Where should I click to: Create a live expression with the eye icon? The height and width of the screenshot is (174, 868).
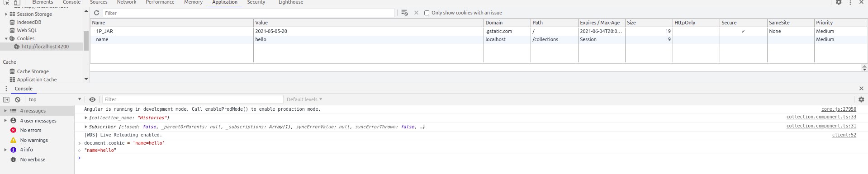click(92, 99)
